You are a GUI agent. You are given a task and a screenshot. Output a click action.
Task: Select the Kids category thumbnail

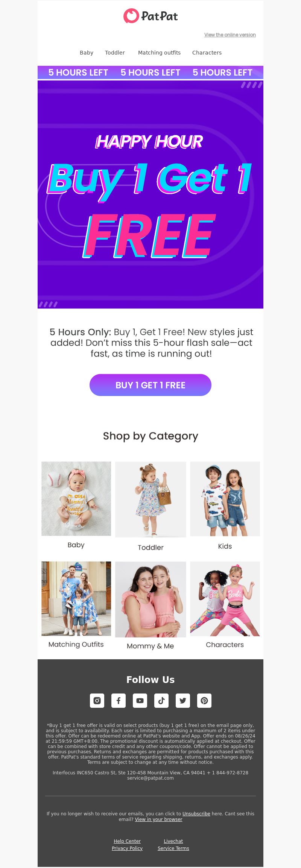point(225,499)
